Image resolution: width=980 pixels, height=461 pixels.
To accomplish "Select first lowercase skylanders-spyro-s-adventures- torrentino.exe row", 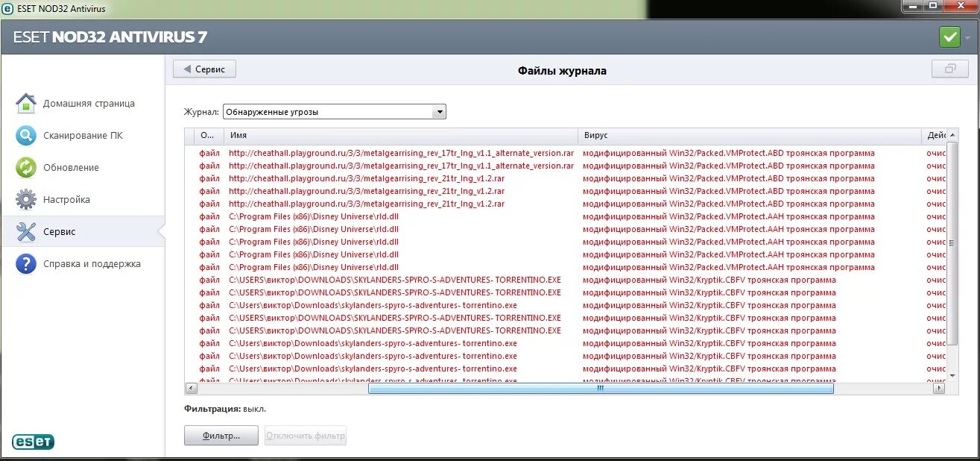I will click(x=566, y=305).
